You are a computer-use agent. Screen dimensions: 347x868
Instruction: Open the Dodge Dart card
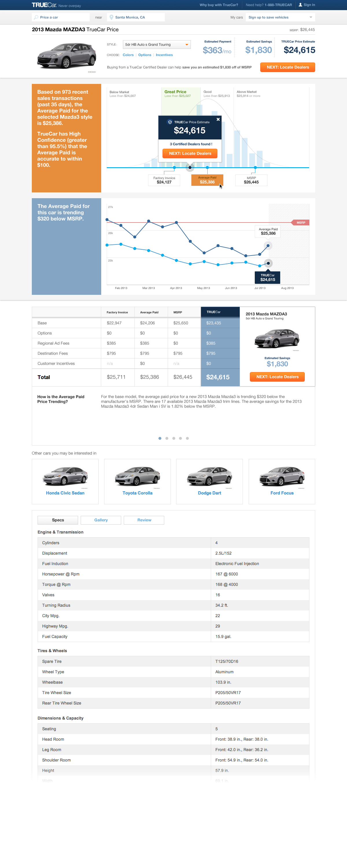210,481
